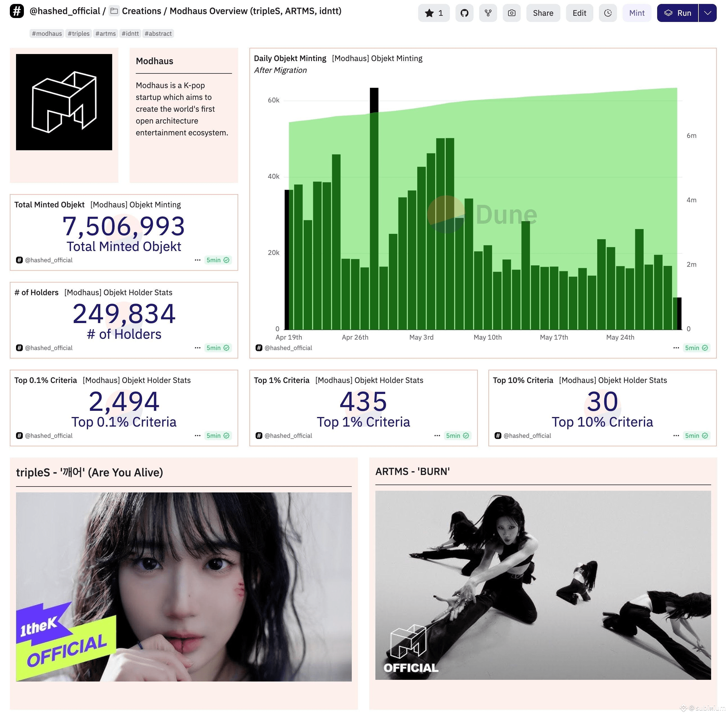The height and width of the screenshot is (715, 728).
Task: Click the Hashed logo avatar in the header
Action: click(17, 11)
